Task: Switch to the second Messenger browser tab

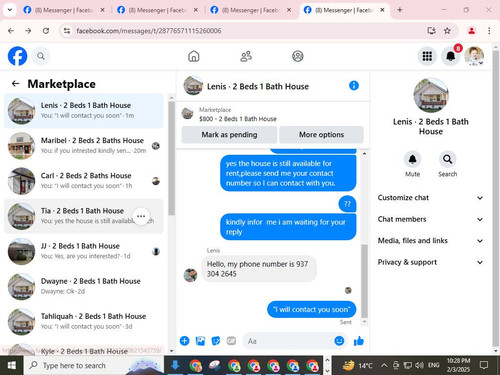Action: tap(158, 10)
